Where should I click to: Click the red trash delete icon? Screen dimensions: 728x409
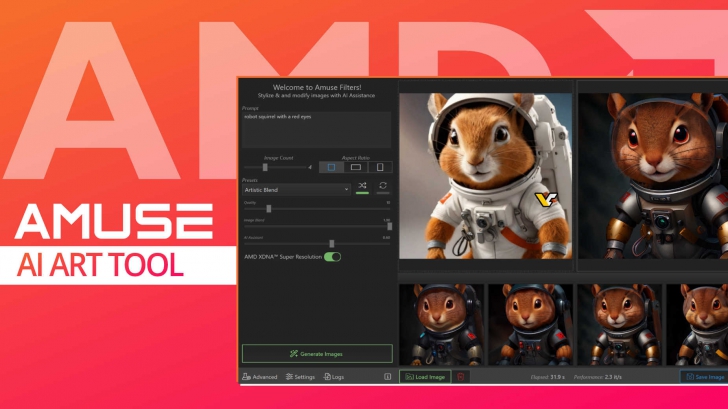click(461, 377)
